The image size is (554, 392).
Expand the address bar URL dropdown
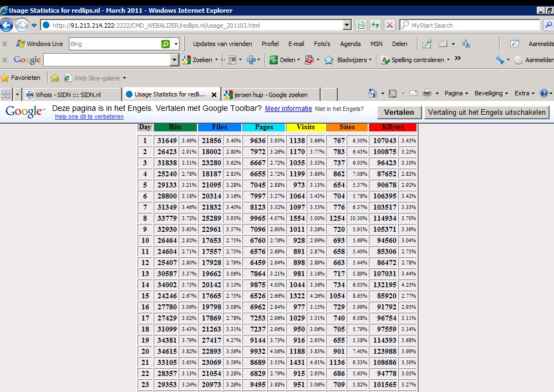click(347, 25)
